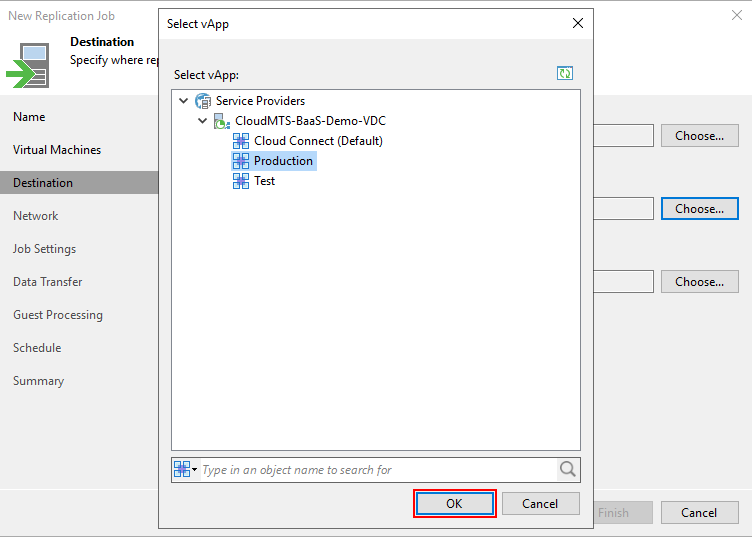
Task: Click the Service Providers node icon
Action: click(204, 101)
